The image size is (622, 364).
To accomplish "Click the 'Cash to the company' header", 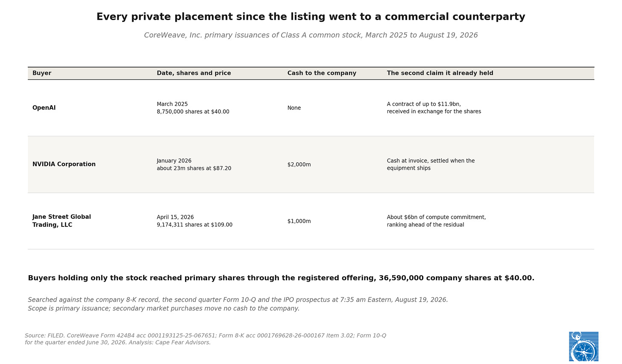I will pos(322,73).
